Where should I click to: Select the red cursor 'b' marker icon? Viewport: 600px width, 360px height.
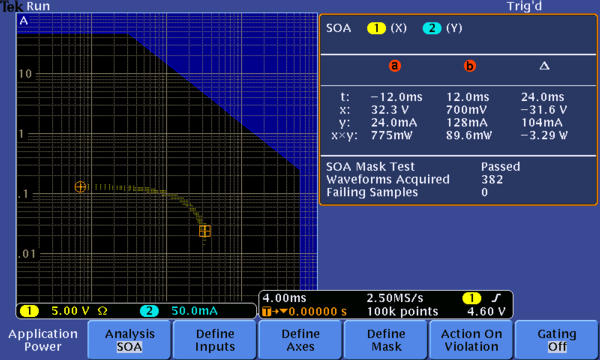point(470,65)
